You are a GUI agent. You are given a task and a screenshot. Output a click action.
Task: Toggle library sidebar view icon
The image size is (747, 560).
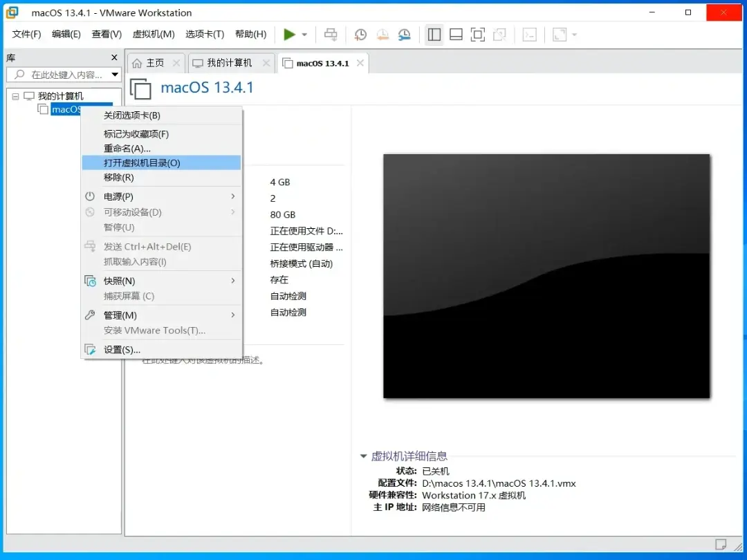434,35
